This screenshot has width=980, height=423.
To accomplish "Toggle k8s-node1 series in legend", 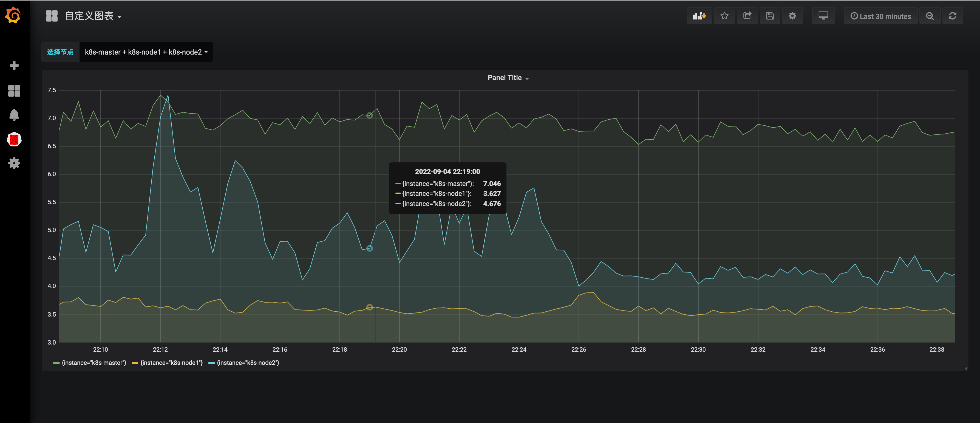I will coord(171,363).
